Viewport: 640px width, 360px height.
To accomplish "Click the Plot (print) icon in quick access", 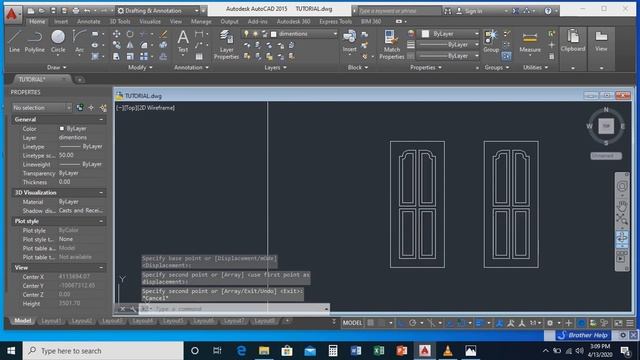I will [x=76, y=11].
